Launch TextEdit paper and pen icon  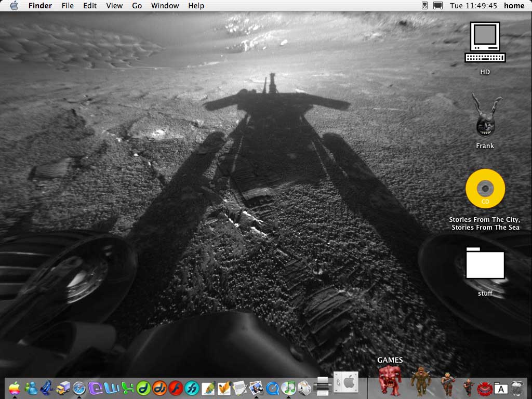pos(240,388)
